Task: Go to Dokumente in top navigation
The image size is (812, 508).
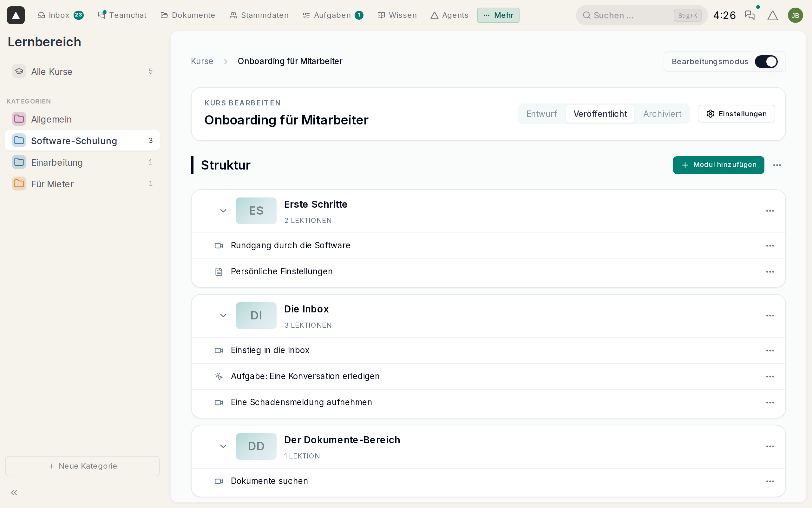Action: tap(188, 15)
